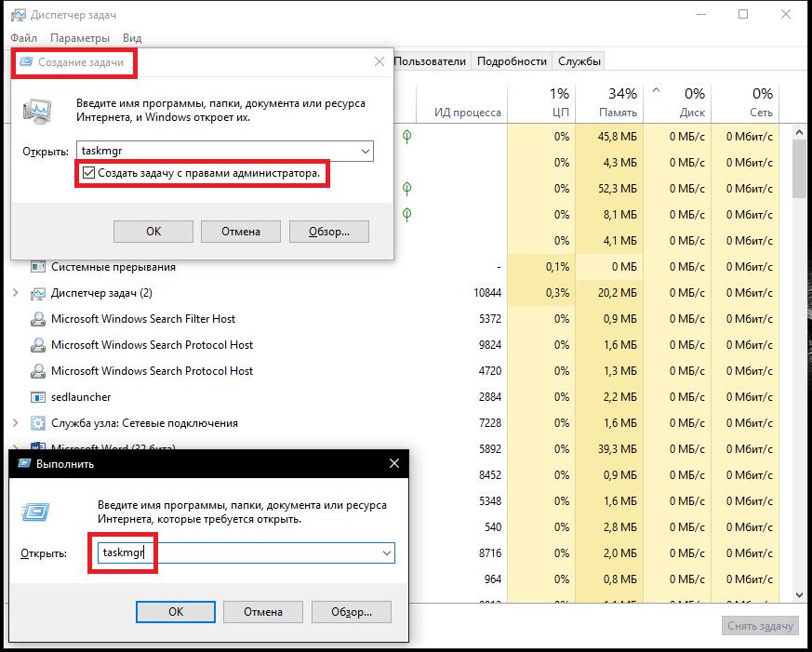
Task: Click icon of Search Protocol Host PID 4720
Action: click(37, 371)
